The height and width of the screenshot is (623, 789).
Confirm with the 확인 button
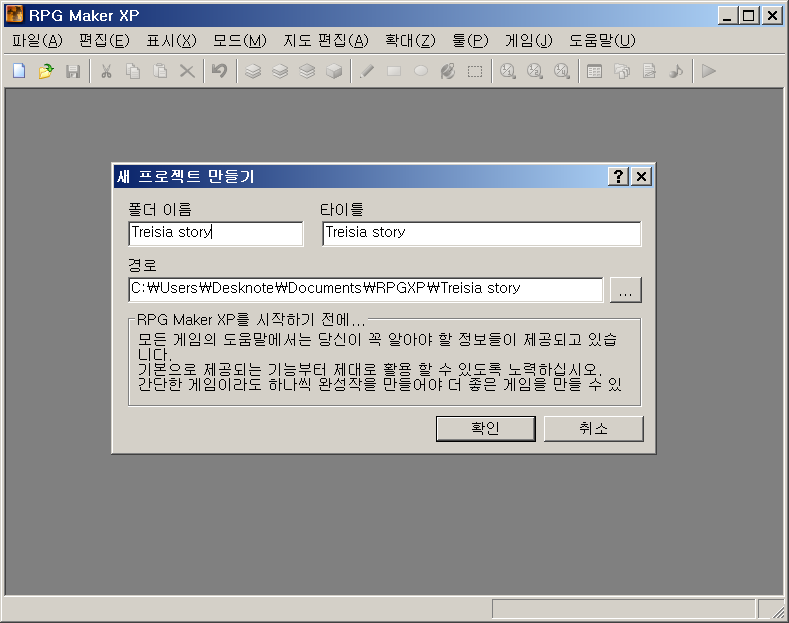coord(486,428)
